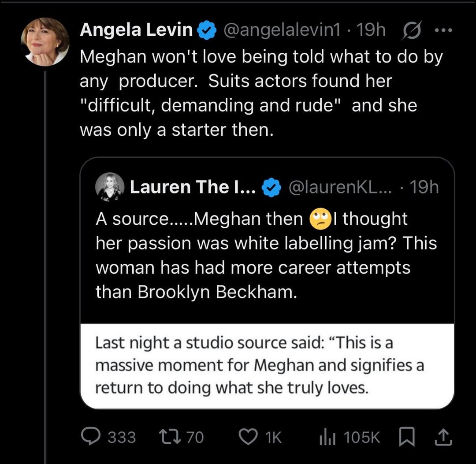Viewport: 476px width, 464px height.
Task: Open Lauren's small profile avatar
Action: pyautogui.click(x=109, y=187)
